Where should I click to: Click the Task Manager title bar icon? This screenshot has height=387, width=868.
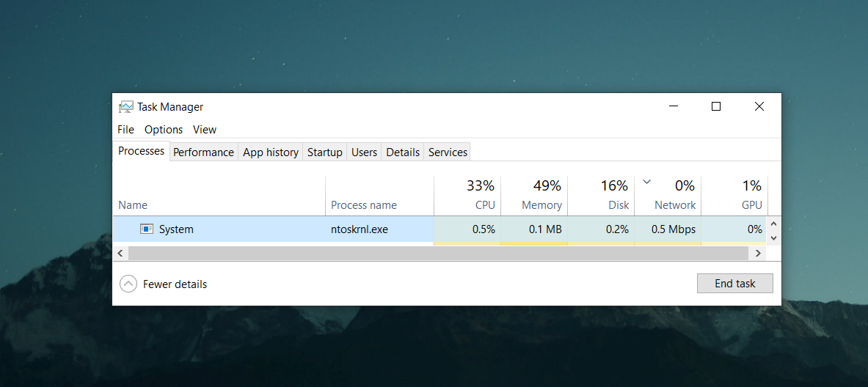pyautogui.click(x=126, y=107)
